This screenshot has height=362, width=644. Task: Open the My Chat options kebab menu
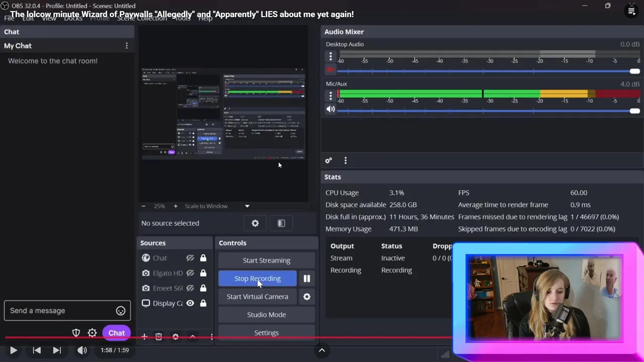point(126,46)
